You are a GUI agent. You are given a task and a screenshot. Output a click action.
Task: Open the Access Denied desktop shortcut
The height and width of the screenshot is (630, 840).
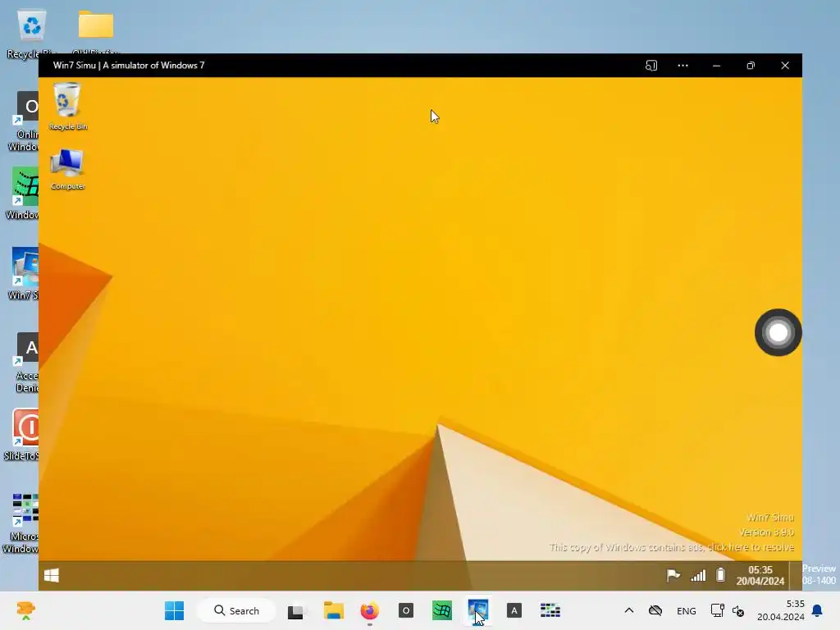[25, 362]
